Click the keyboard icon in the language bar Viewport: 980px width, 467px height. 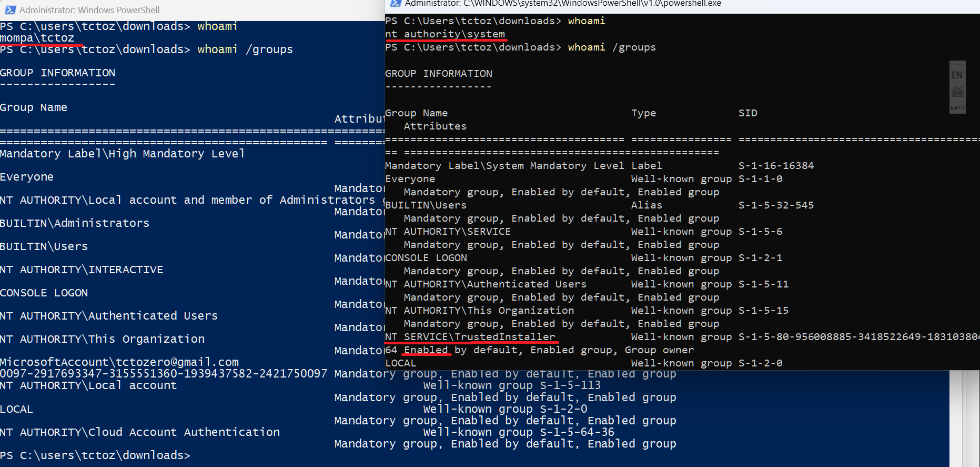[957, 92]
